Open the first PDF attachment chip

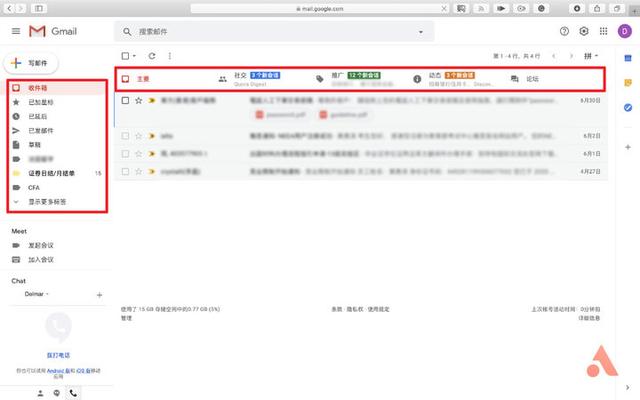pyautogui.click(x=280, y=115)
